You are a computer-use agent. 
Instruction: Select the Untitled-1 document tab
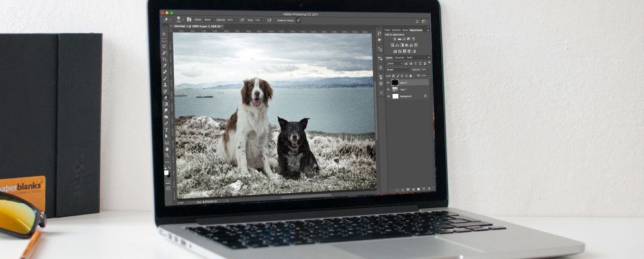click(199, 27)
